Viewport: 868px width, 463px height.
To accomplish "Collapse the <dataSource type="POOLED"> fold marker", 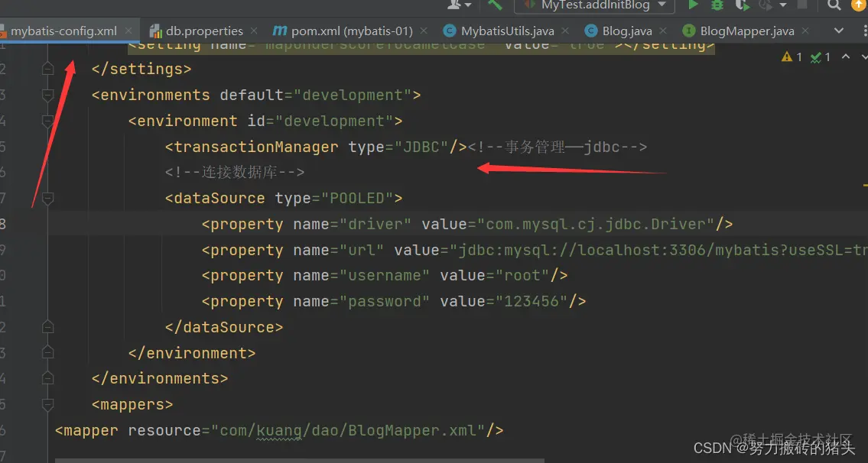I will [x=47, y=198].
